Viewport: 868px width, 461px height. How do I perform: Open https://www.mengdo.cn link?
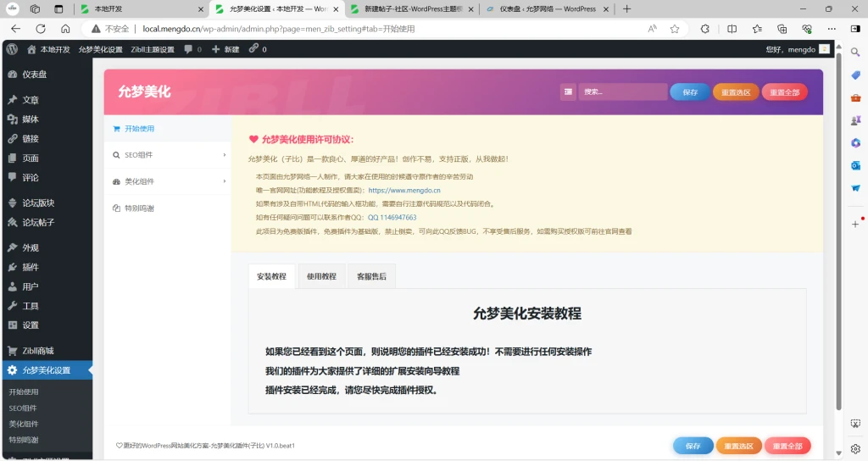pyautogui.click(x=404, y=191)
